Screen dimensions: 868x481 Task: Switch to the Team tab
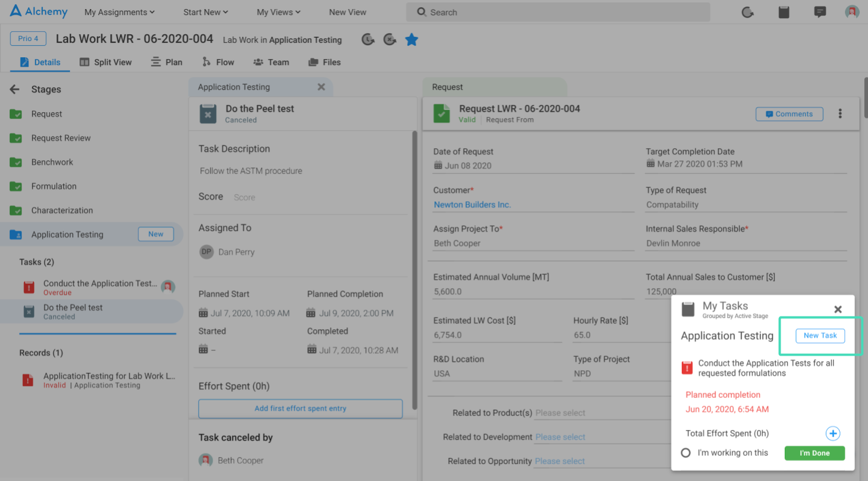(271, 62)
